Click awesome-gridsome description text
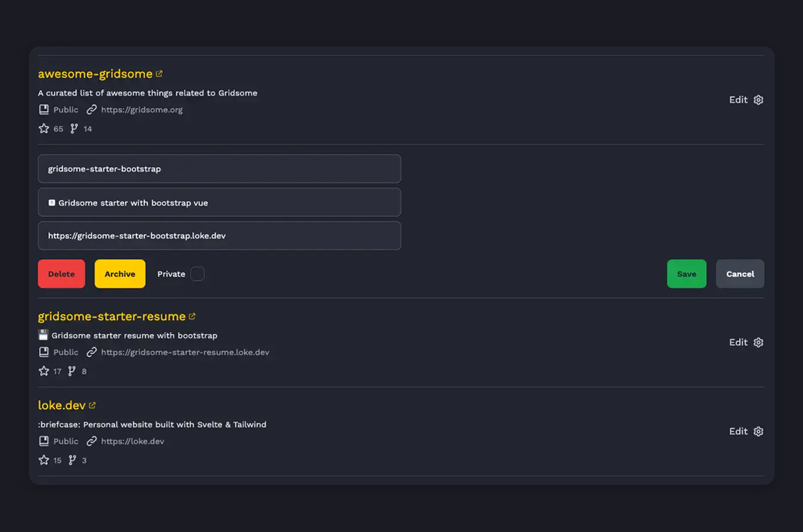This screenshot has width=803, height=532. point(147,93)
